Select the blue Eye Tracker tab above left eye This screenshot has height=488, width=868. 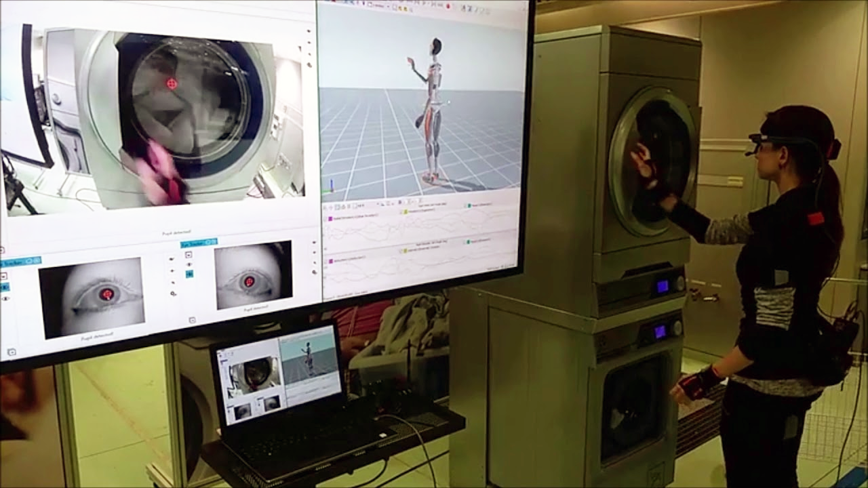pos(20,262)
